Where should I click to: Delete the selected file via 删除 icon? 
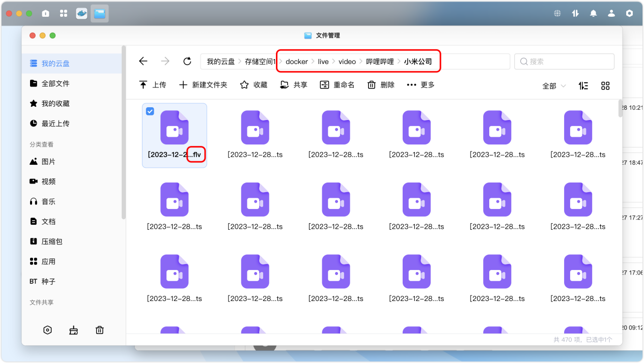pyautogui.click(x=371, y=84)
